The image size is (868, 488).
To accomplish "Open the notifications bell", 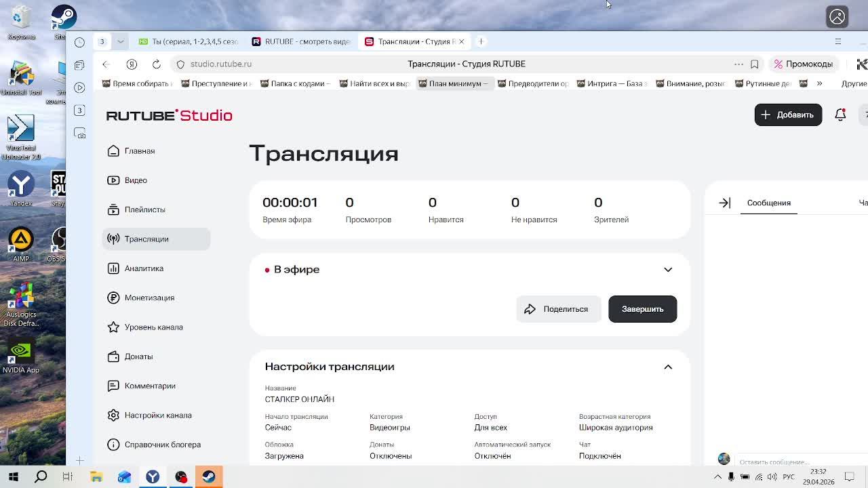I will [x=840, y=115].
